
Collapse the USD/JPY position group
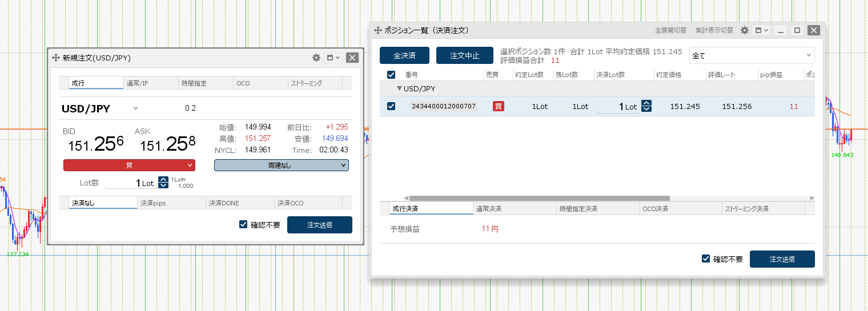[399, 88]
